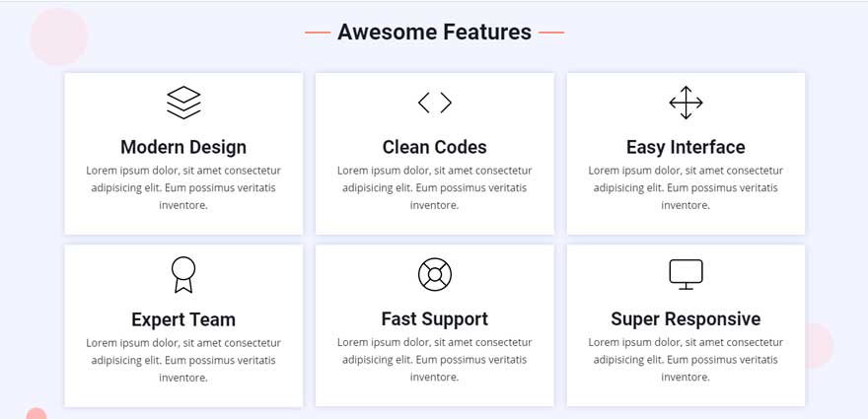Image resolution: width=868 pixels, height=419 pixels.
Task: Click the stacked layers icon above Modern Design
Action: click(x=183, y=103)
